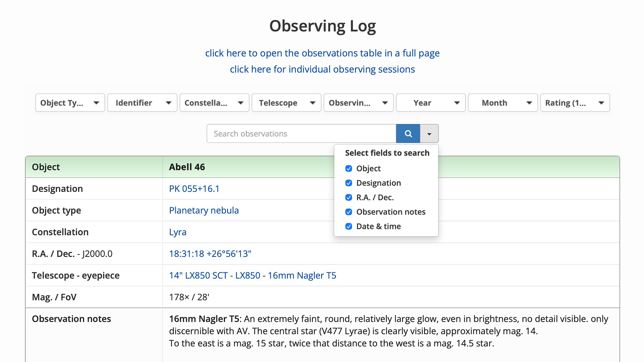
Task: Click the Planetary nebula object type link
Action: coord(204,210)
